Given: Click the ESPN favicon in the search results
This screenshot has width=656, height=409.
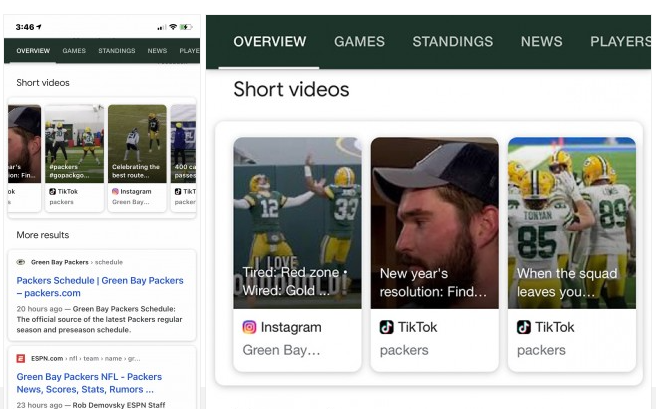Looking at the screenshot, I should (21, 357).
